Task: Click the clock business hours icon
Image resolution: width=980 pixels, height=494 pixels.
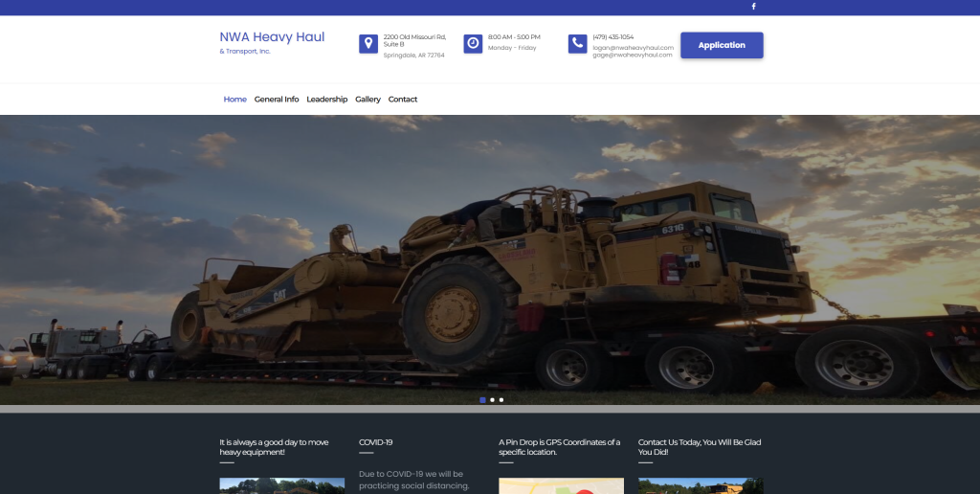Action: 473,44
